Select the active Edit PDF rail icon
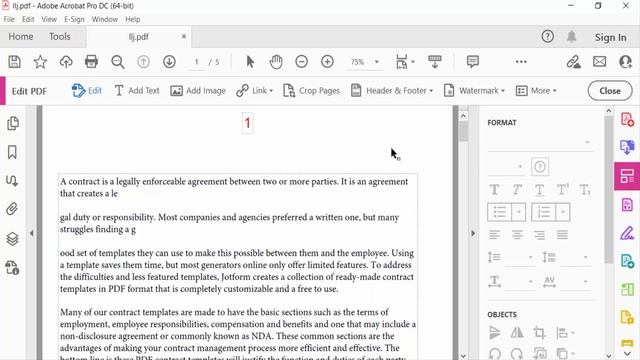The image size is (640, 360). pos(627,176)
